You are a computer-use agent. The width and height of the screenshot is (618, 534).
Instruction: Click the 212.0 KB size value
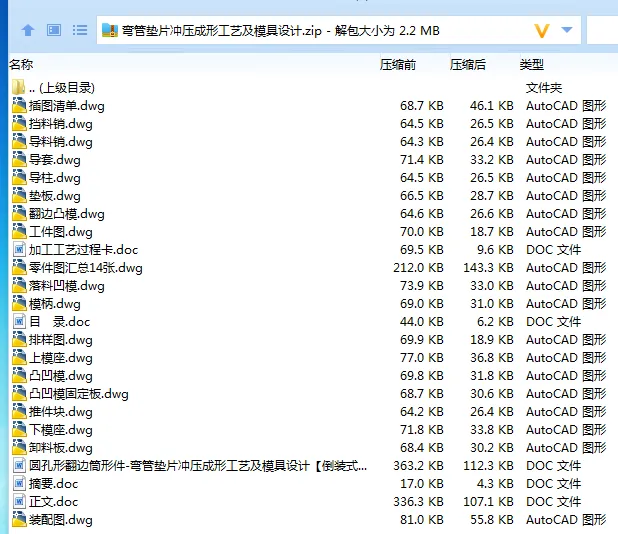tap(418, 268)
